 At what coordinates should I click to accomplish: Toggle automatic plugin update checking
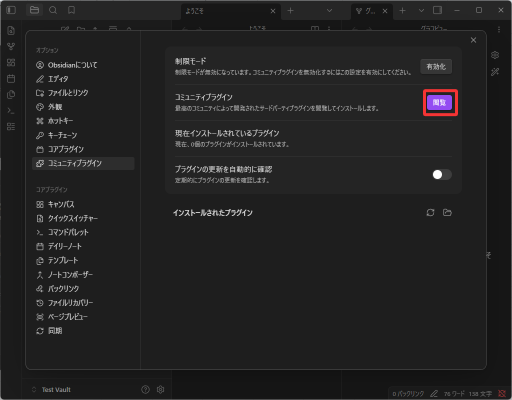pos(442,174)
